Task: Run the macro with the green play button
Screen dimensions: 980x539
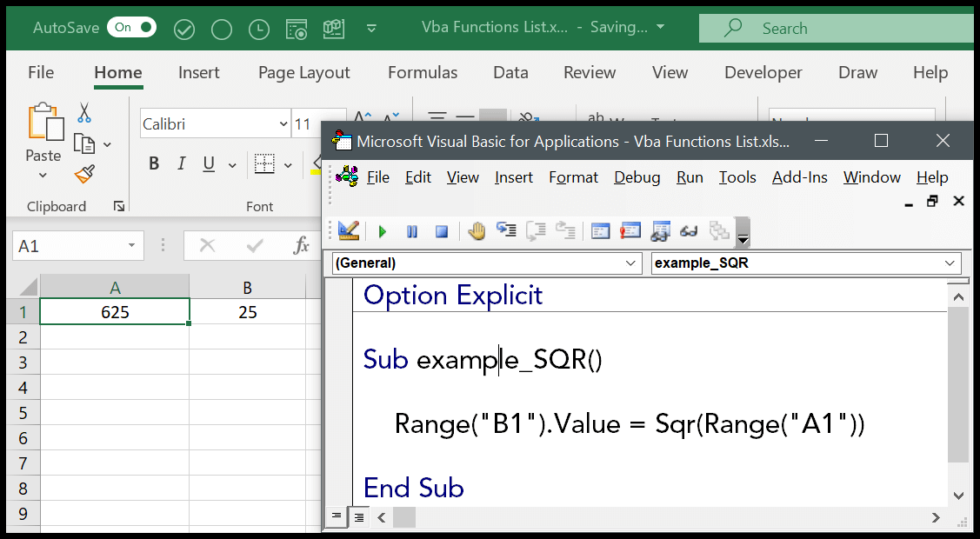Action: click(383, 231)
